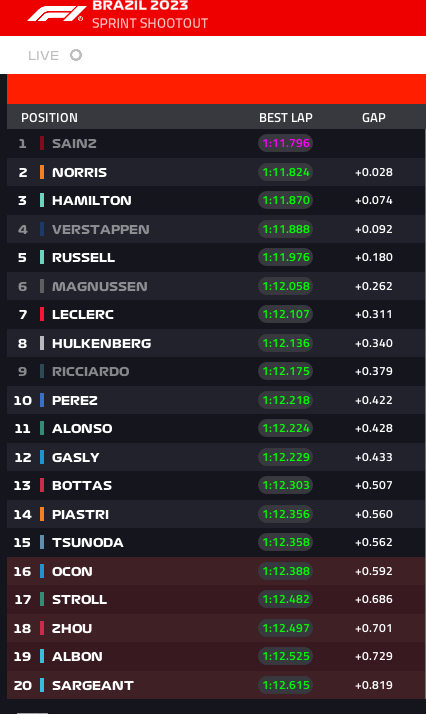Click Russell's best lap time 1:11.976
Viewport: 426px width, 714px height.
click(x=286, y=257)
